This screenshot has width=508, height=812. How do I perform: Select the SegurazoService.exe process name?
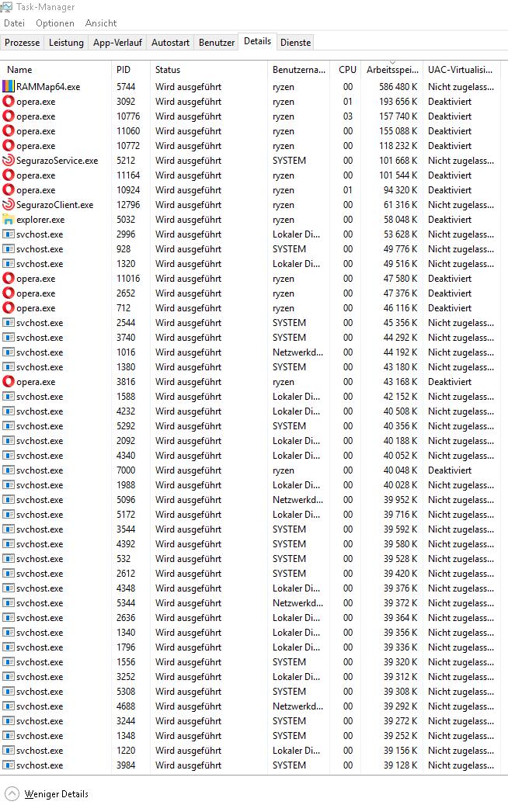(x=57, y=161)
